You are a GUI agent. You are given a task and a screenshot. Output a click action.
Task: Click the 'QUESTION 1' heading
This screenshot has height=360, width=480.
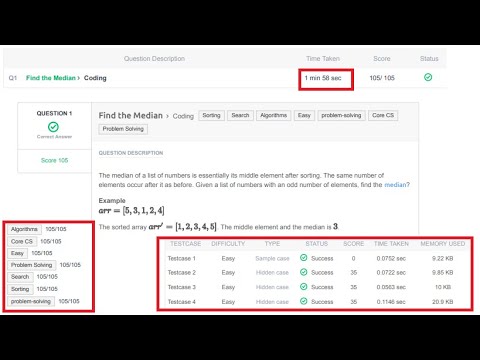coord(54,113)
